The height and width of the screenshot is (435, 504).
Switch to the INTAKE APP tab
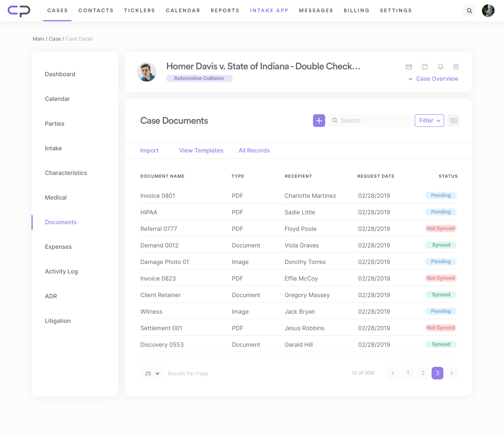[269, 10]
